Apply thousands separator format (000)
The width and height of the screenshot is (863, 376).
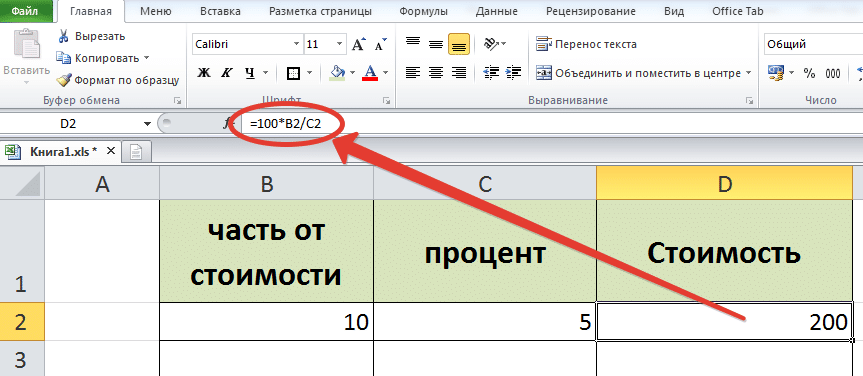tap(833, 73)
